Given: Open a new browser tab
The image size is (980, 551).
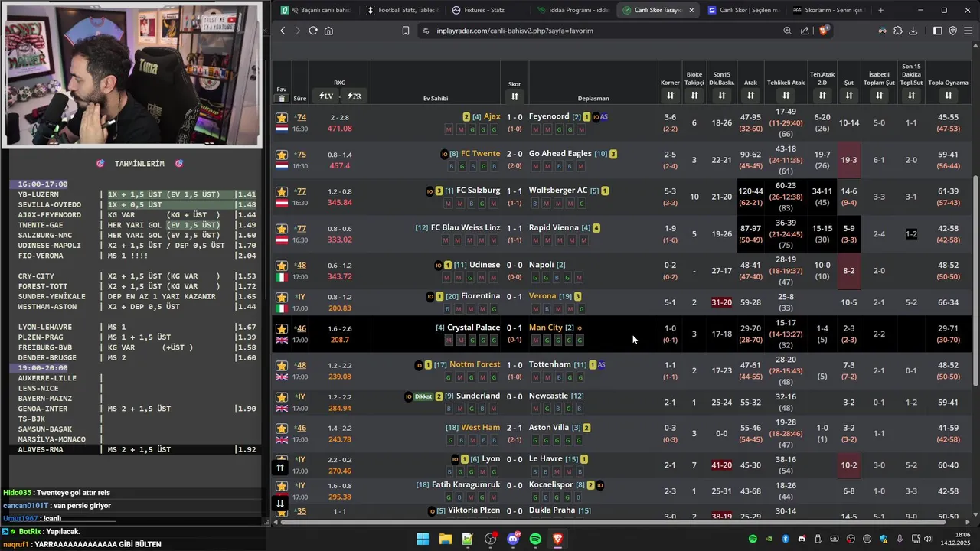Looking at the screenshot, I should pyautogui.click(x=880, y=10).
